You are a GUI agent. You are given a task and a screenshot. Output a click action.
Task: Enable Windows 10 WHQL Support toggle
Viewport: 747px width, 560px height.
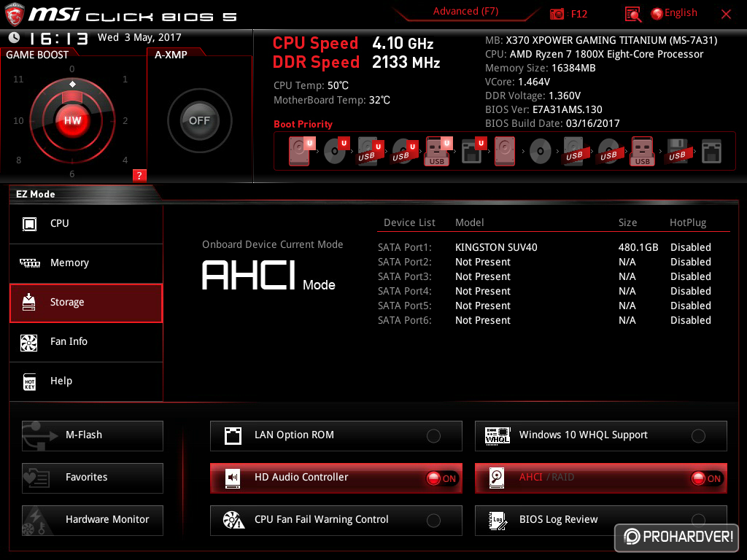pyautogui.click(x=698, y=436)
